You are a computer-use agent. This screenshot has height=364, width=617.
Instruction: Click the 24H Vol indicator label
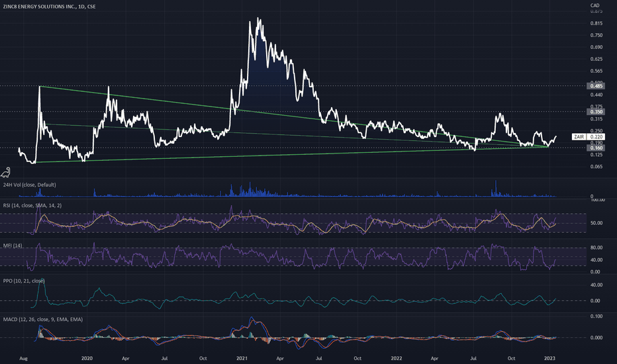coord(30,185)
